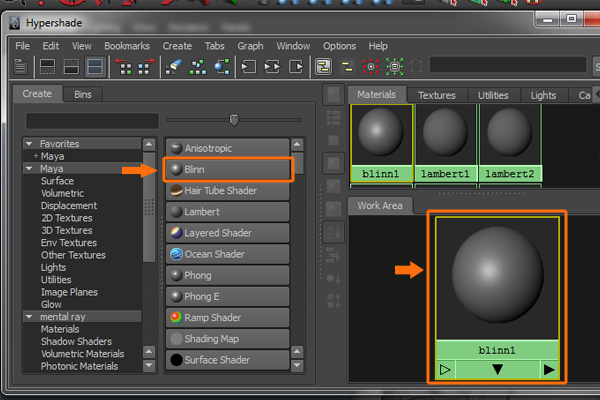Select 2D Textures in category tree

(66, 218)
